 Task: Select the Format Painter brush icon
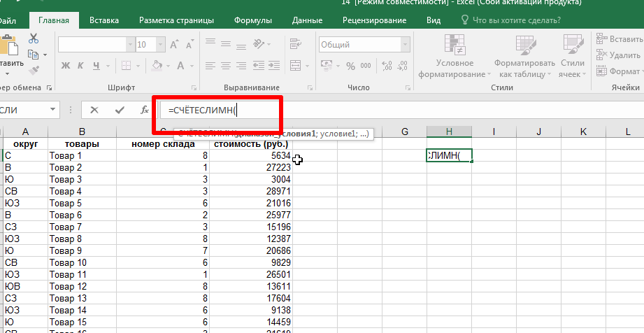(34, 70)
